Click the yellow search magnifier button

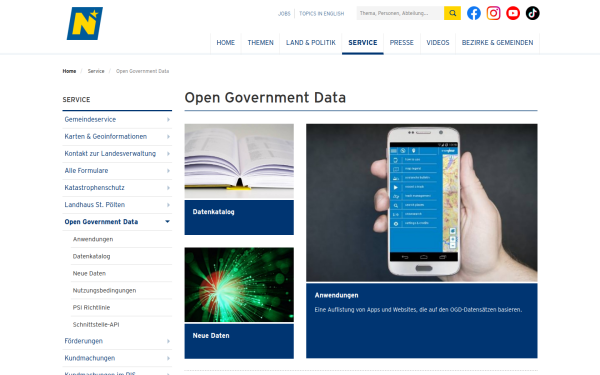[x=452, y=13]
